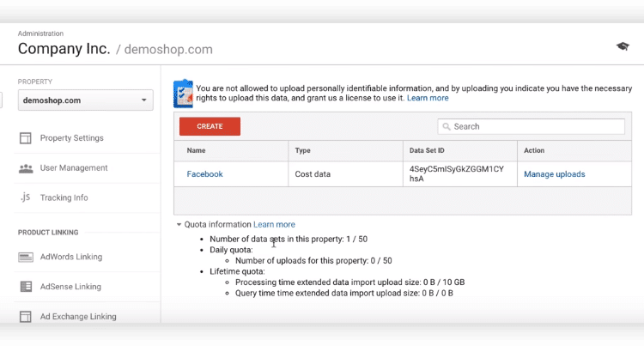Open the demoshop.com property dropdown
This screenshot has height=346, width=644.
coord(85,100)
